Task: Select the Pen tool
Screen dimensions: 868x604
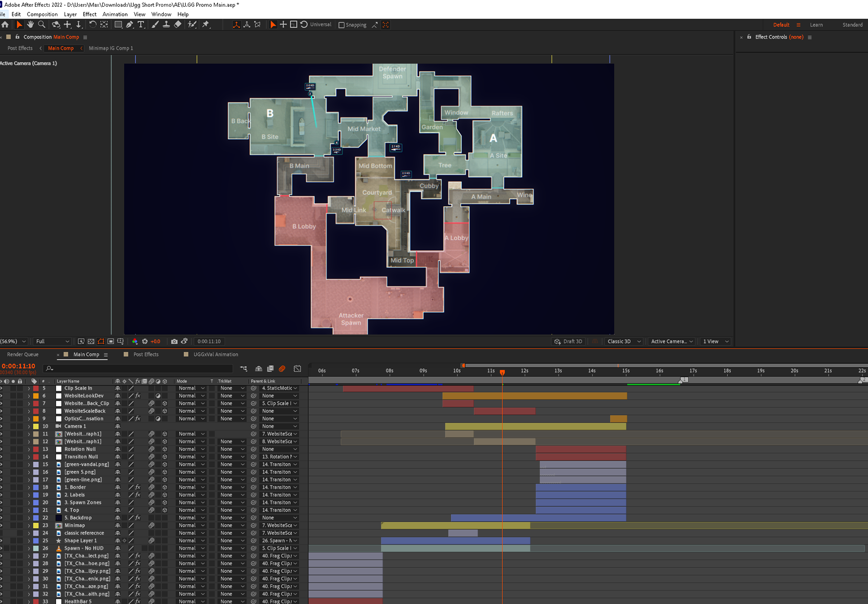Action: (130, 25)
